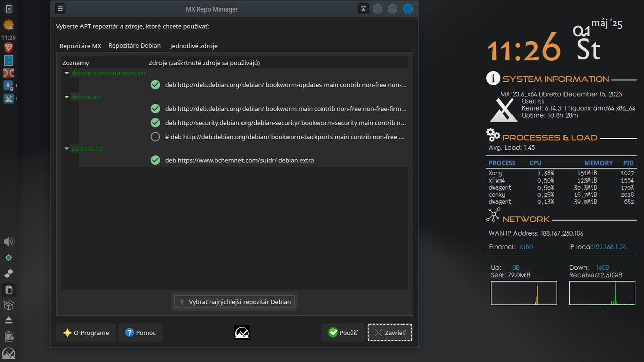Click the bookworm-security deb line text
This screenshot has width=644, height=362.
[x=285, y=123]
